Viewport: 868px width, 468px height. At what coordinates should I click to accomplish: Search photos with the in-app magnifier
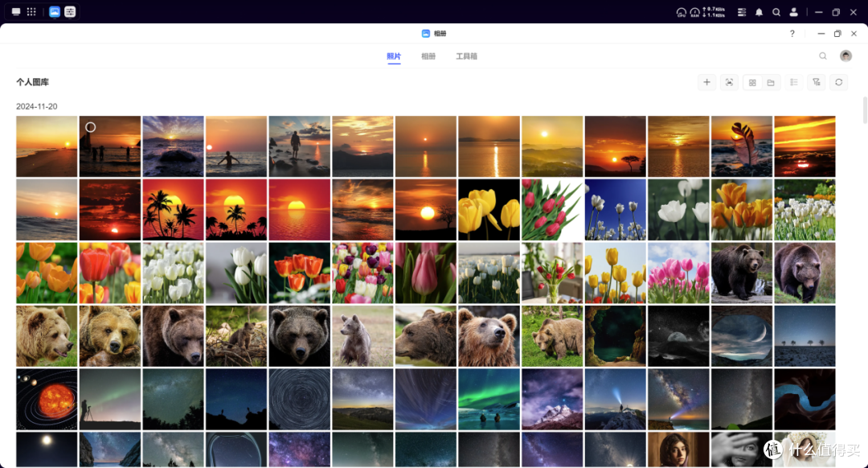click(x=823, y=56)
